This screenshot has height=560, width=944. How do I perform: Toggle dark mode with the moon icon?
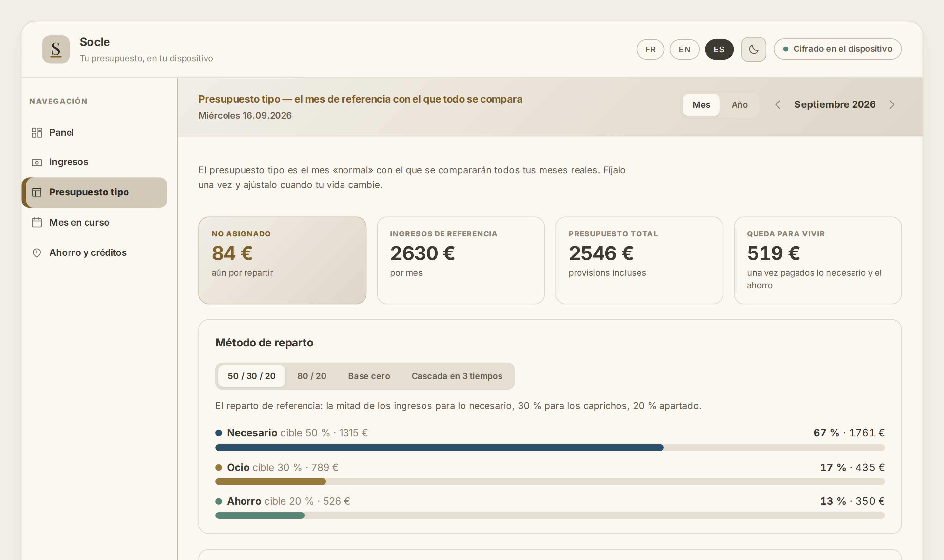[x=753, y=49]
